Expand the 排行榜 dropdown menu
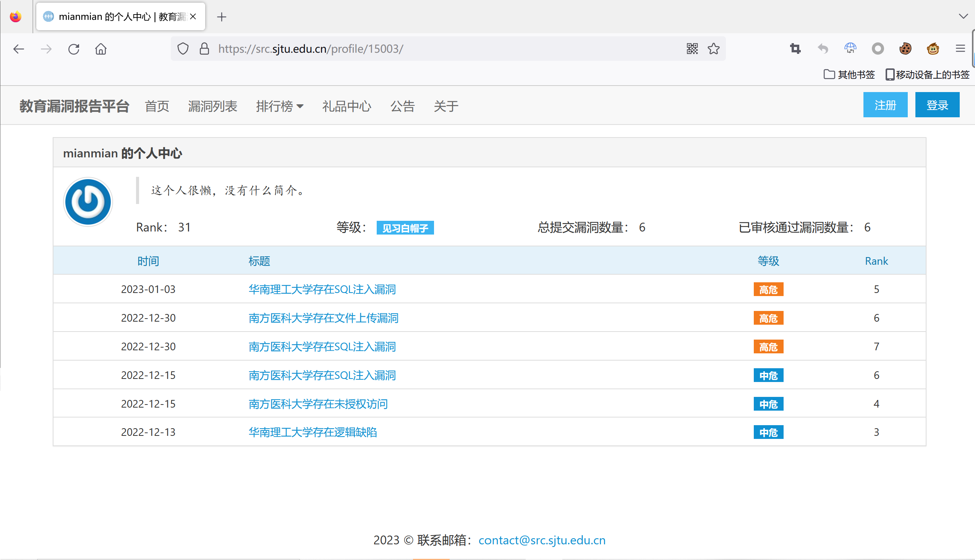Viewport: 975px width, 560px height. pyautogui.click(x=280, y=106)
